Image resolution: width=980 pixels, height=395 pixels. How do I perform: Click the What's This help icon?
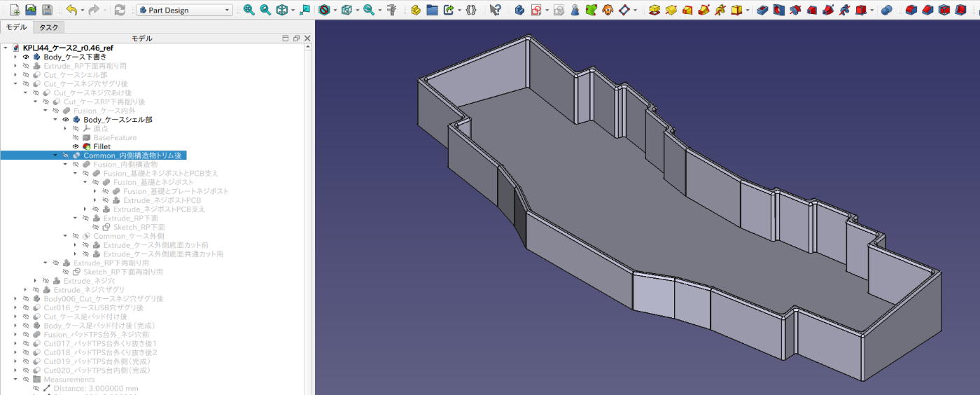click(495, 10)
